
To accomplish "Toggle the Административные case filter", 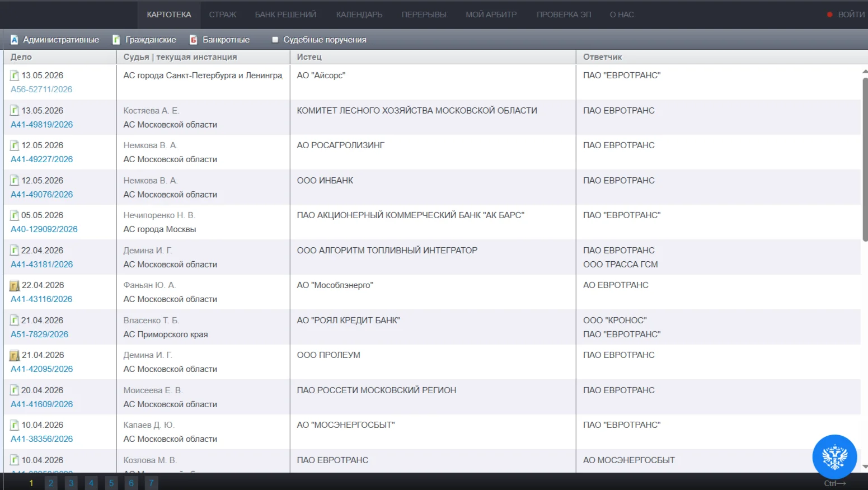I will (x=55, y=40).
